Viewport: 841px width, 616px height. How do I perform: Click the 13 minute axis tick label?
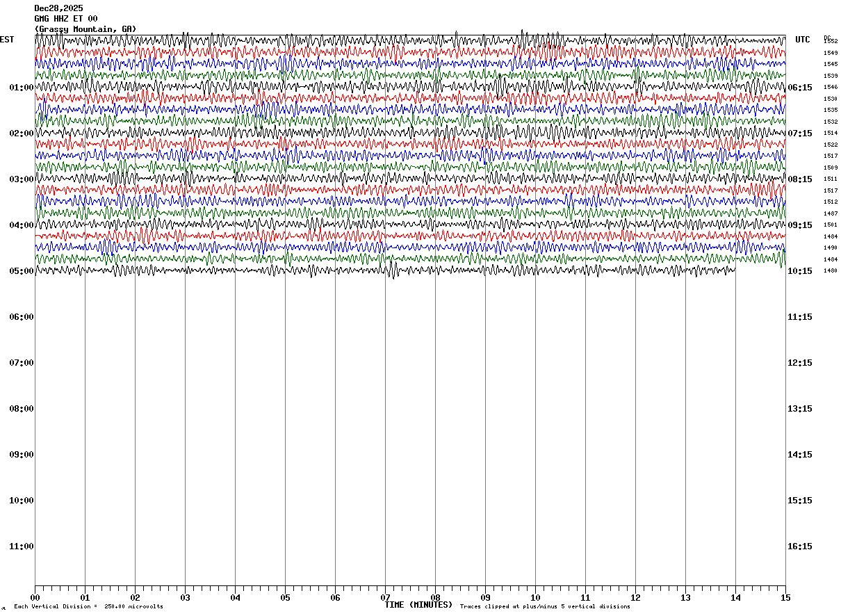pyautogui.click(x=685, y=598)
